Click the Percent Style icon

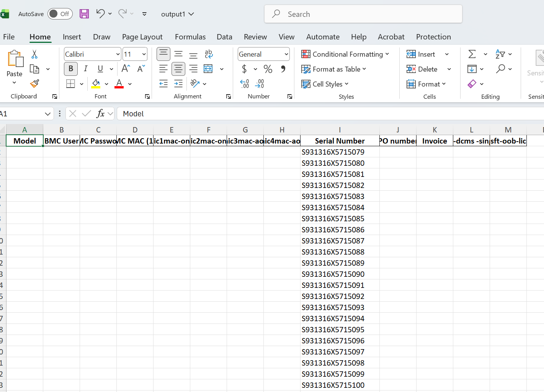tap(268, 69)
